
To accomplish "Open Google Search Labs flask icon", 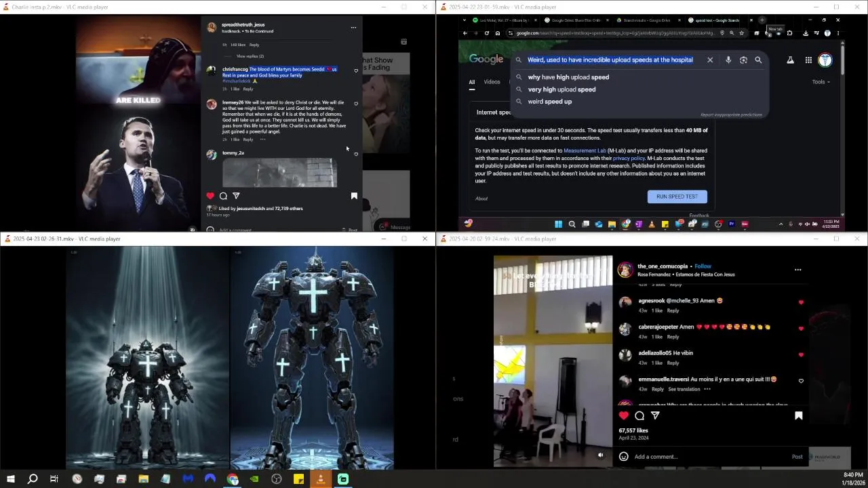I will tap(790, 60).
